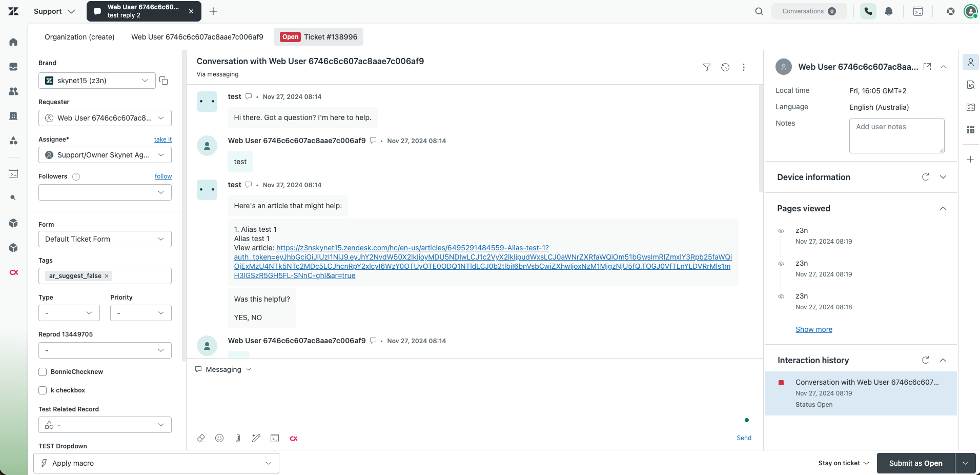Collapse the Pages viewed section
Screen dimensions: 980x475
pos(943,208)
